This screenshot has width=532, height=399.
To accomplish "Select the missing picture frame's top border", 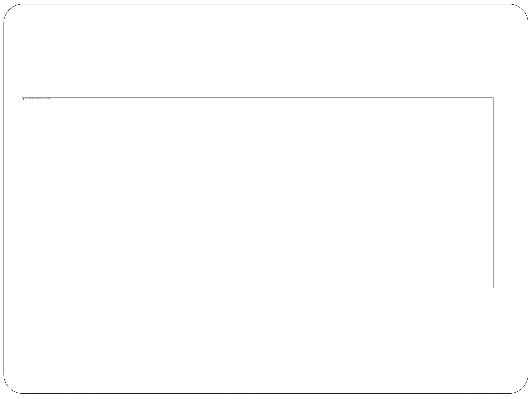I will tap(258, 97).
